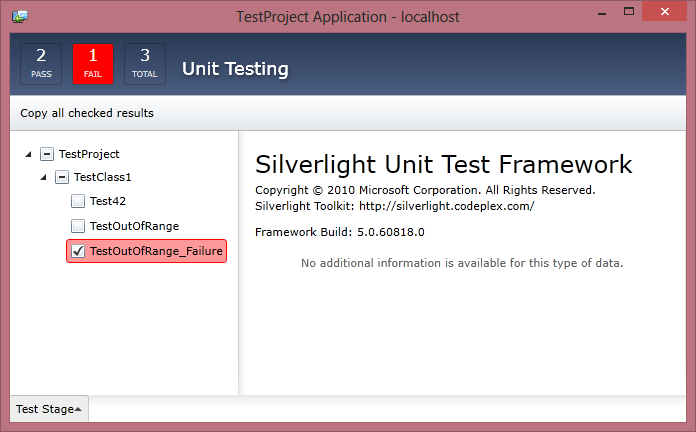The height and width of the screenshot is (432, 696).
Task: Maximize the TestProject Application window
Action: pos(629,12)
